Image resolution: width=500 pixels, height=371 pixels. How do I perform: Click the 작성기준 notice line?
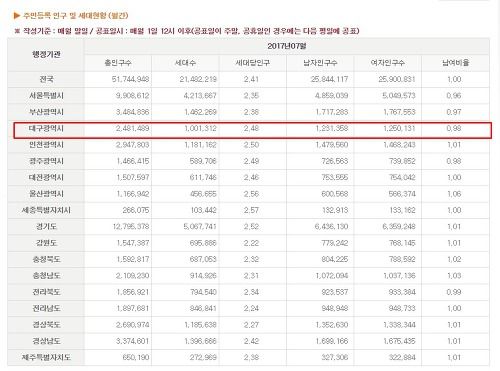click(x=187, y=31)
